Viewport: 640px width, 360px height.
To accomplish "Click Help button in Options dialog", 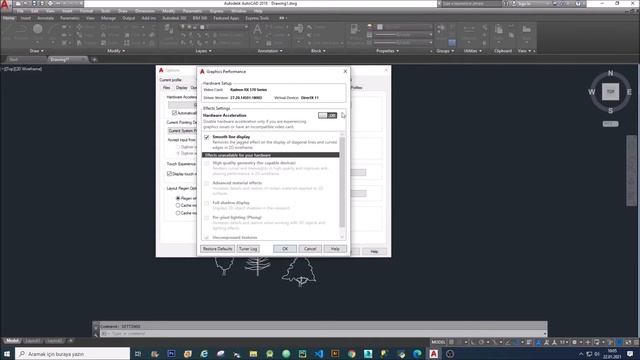I will 374,251.
